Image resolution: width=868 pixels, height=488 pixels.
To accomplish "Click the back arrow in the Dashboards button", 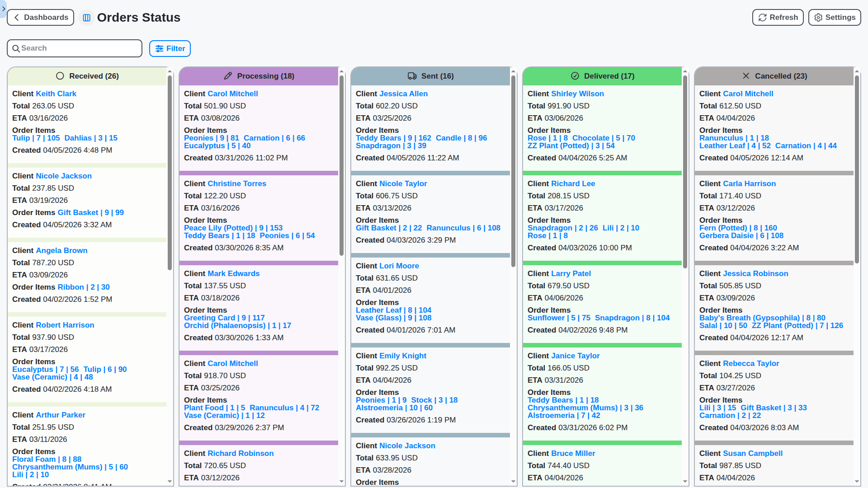I will coord(16,17).
